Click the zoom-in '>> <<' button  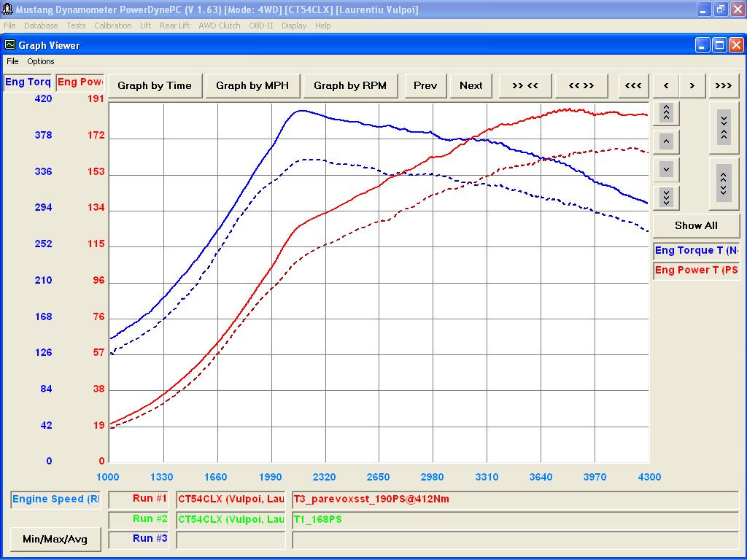tap(525, 86)
